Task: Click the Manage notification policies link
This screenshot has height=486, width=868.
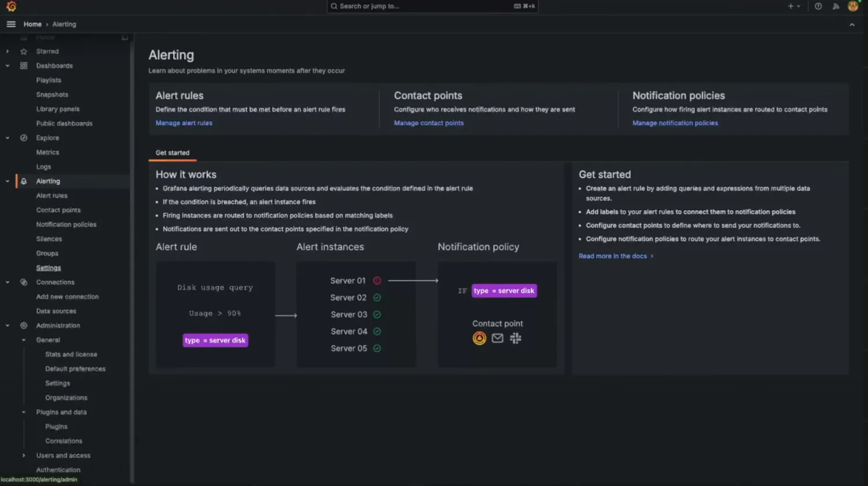Action: [675, 123]
